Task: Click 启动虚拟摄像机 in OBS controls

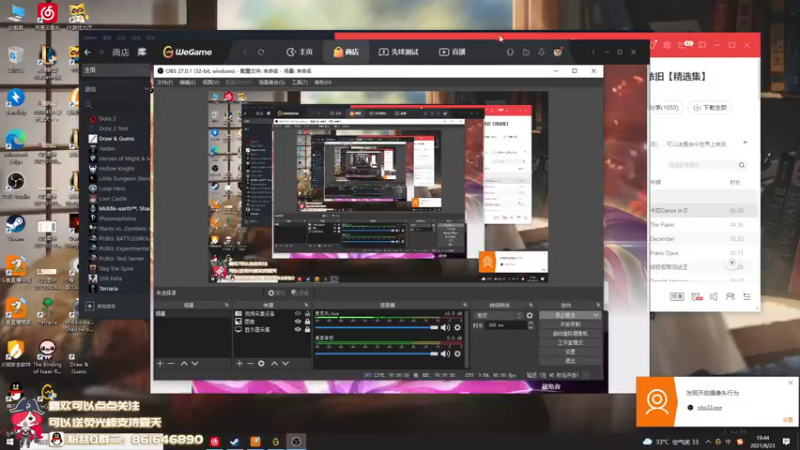Action: pyautogui.click(x=570, y=334)
